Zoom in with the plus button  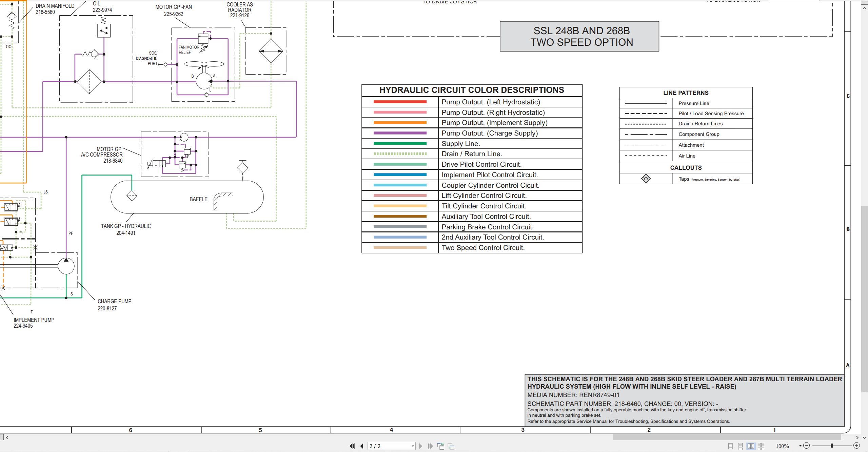pyautogui.click(x=856, y=446)
